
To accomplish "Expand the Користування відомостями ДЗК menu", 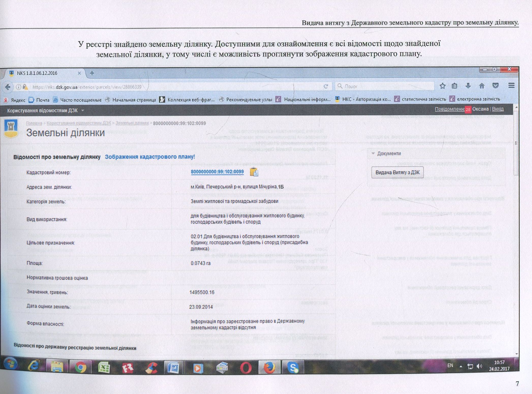I will click(x=45, y=111).
